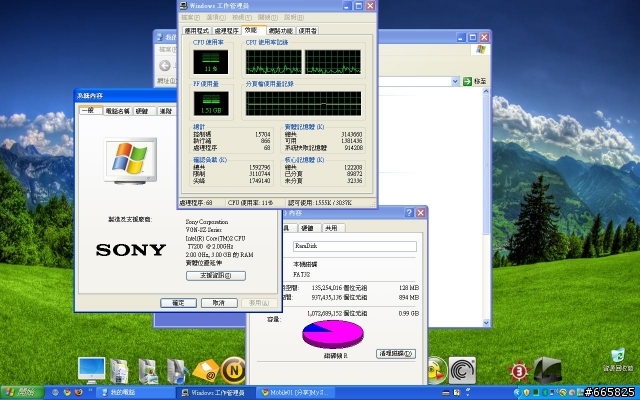This screenshot has width=640, height=400.
Task: Switch to 硬體 tab in System Properties
Action: click(144, 111)
